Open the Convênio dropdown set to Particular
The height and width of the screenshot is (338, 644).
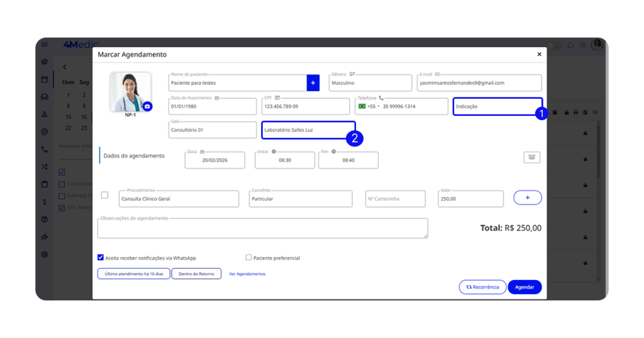[x=299, y=199]
